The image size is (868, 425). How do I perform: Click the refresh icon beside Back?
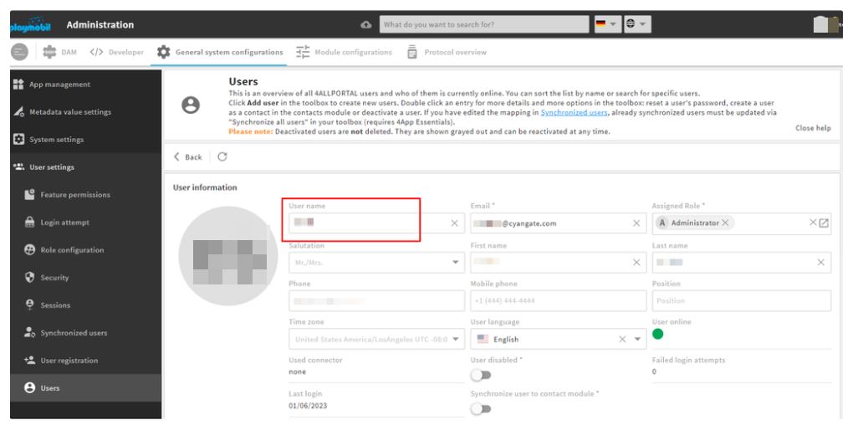[x=222, y=156]
